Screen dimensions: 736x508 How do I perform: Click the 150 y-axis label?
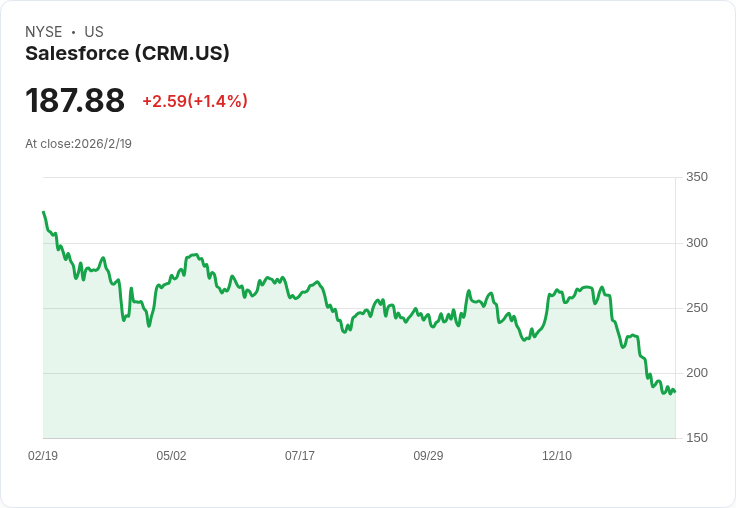coord(696,437)
